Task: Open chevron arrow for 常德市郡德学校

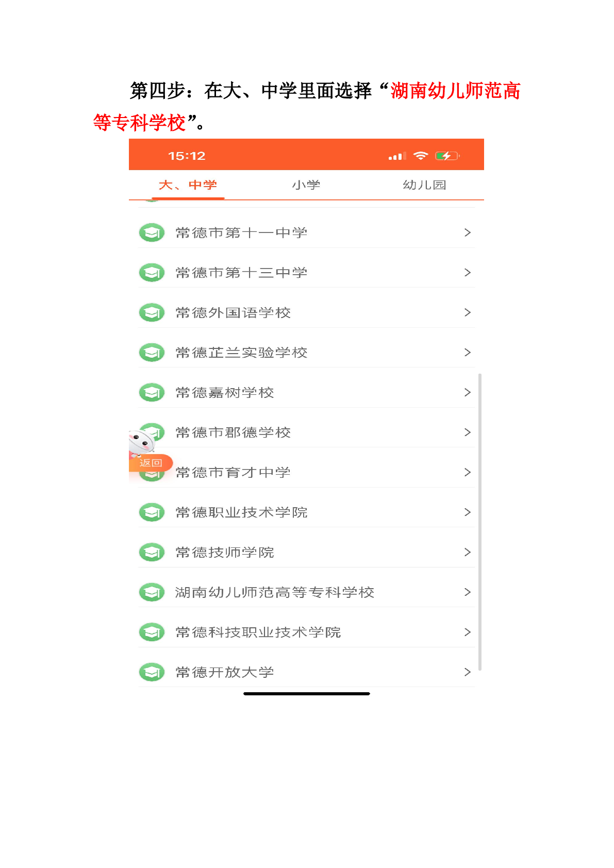Action: 467,432
